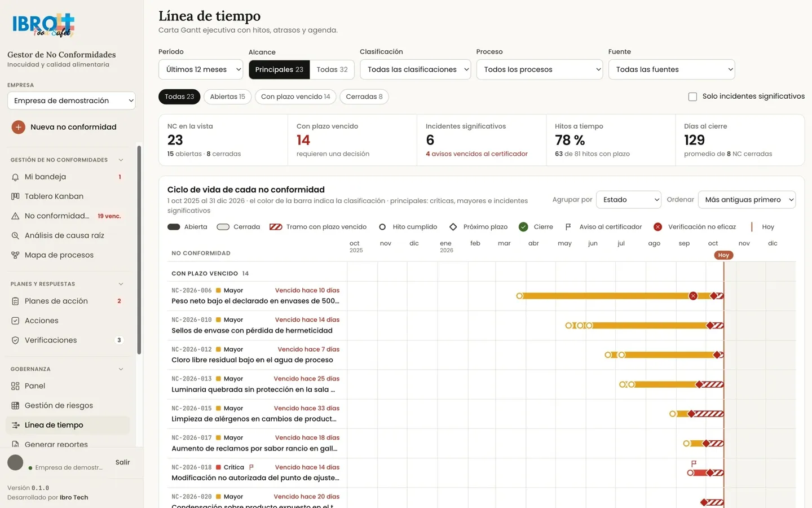Open the Proceso dropdown
The image size is (812, 508).
click(540, 69)
